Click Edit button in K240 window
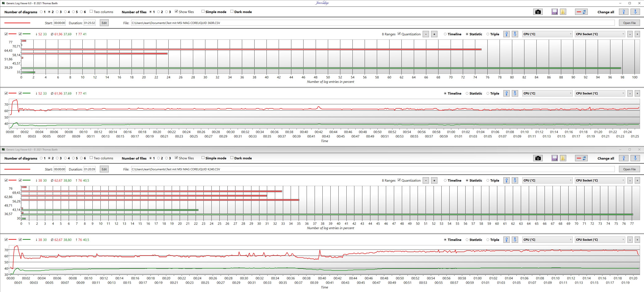 point(104,169)
